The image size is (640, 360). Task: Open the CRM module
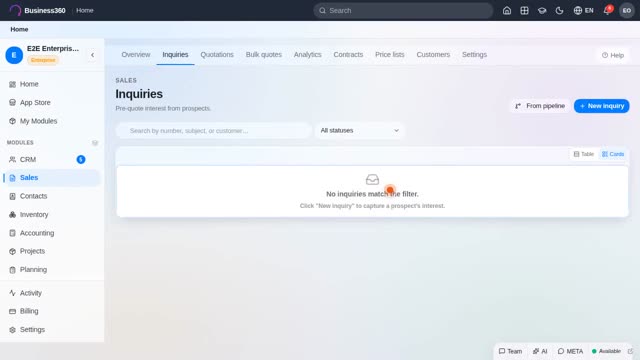pos(52,159)
